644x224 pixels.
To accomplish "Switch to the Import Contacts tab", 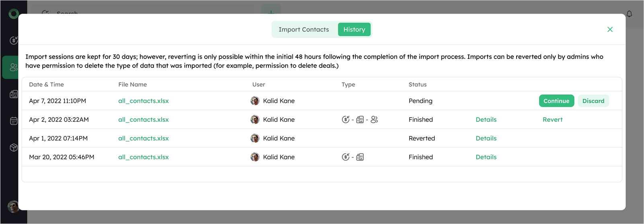I will pyautogui.click(x=304, y=30).
